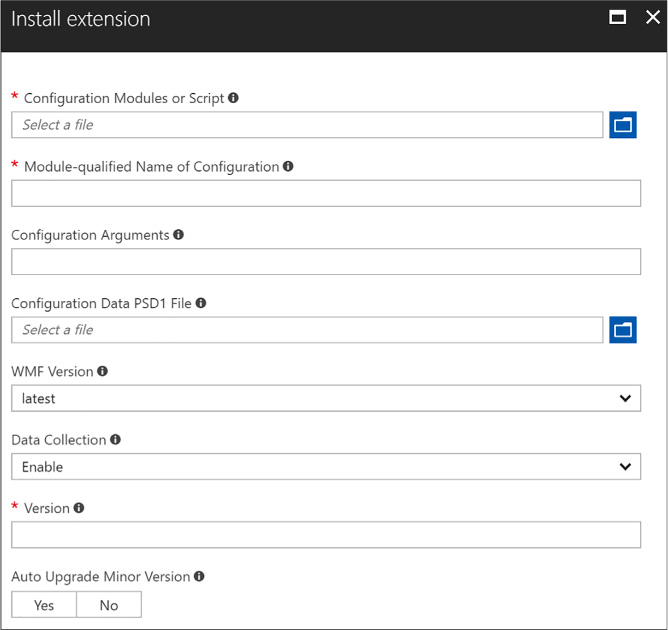
Task: Show info icon next to Configuration Arguments
Action: click(x=179, y=234)
